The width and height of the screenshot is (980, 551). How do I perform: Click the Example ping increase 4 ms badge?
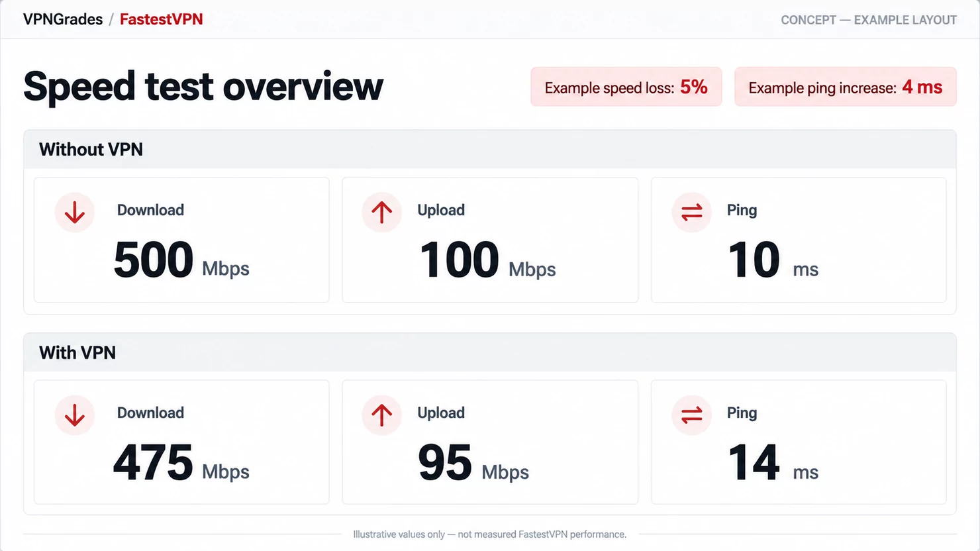point(846,87)
